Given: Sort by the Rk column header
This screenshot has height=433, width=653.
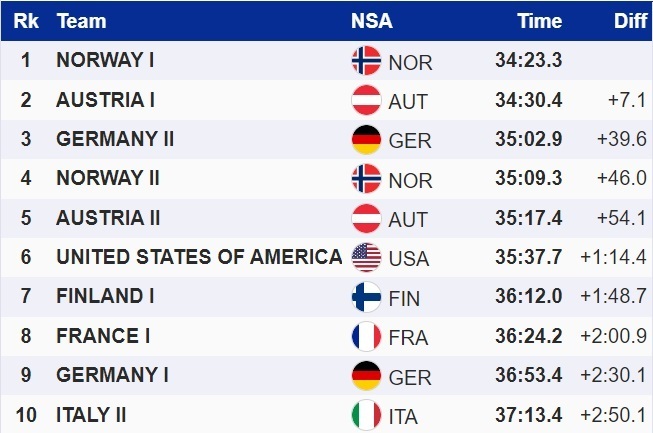Looking at the screenshot, I should click(26, 20).
